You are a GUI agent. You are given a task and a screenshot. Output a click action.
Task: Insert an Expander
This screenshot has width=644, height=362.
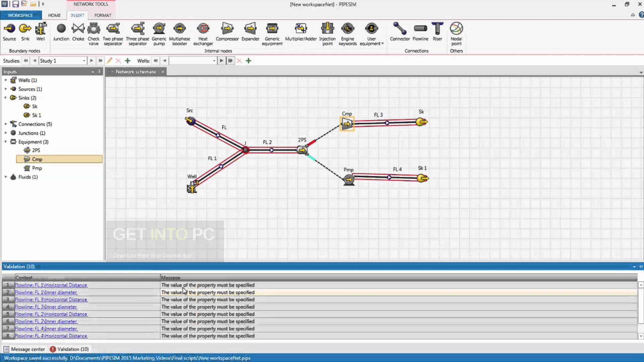tap(250, 32)
